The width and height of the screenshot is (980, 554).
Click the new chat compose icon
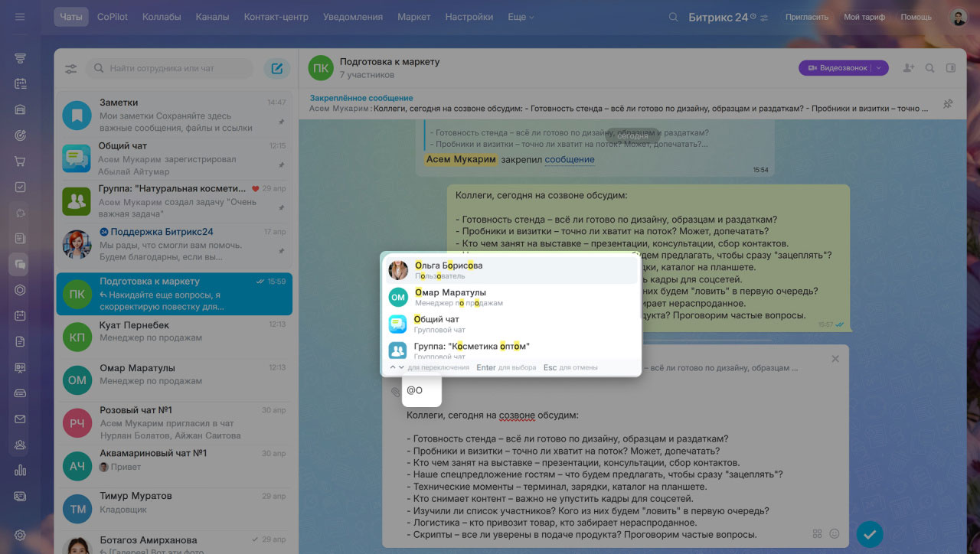277,69
